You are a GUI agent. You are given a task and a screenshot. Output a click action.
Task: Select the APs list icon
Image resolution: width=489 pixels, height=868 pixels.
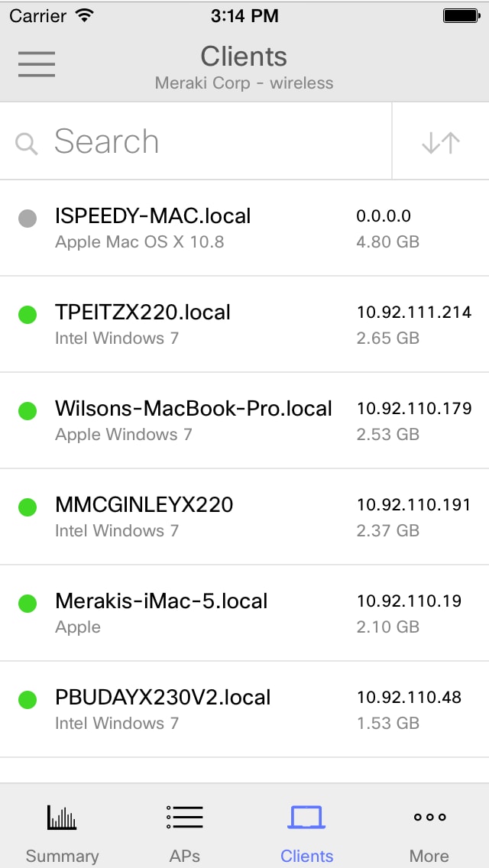click(x=184, y=817)
